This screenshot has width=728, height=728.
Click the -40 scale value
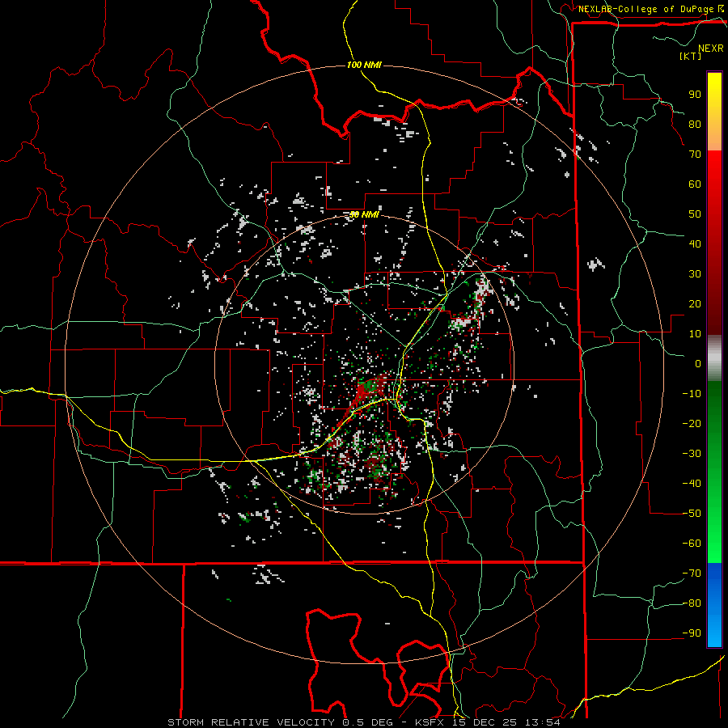(692, 484)
